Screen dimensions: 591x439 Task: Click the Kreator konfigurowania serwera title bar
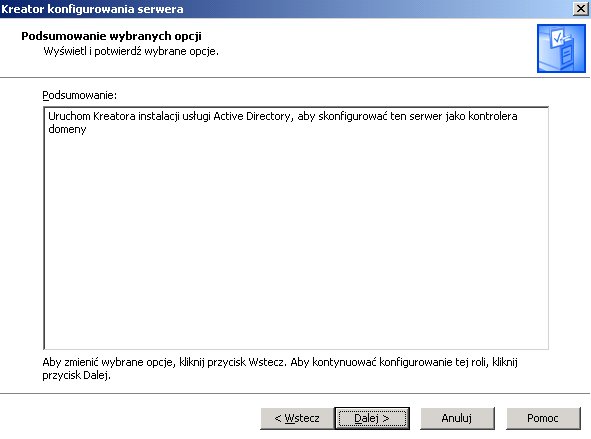[x=285, y=9]
